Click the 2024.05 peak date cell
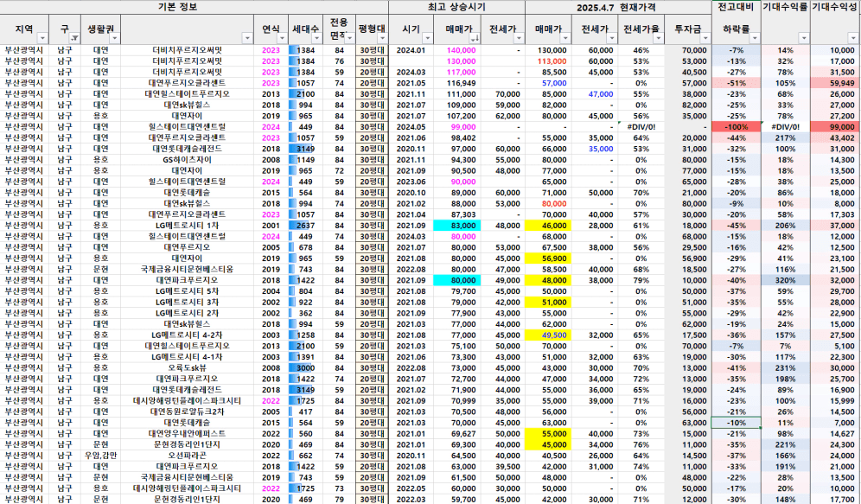The height and width of the screenshot is (504, 861). [411, 127]
